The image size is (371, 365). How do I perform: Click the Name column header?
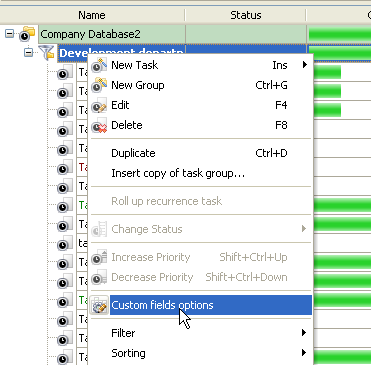(92, 15)
